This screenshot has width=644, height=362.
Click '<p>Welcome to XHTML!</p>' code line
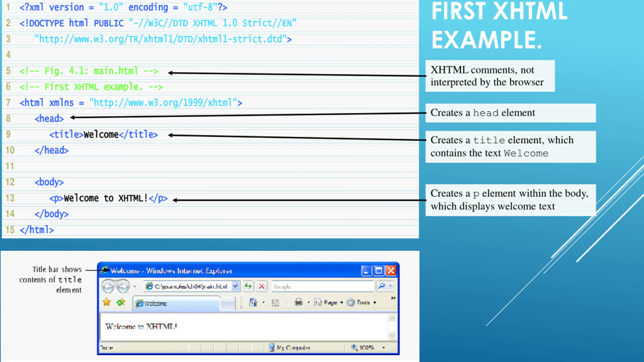coord(108,198)
